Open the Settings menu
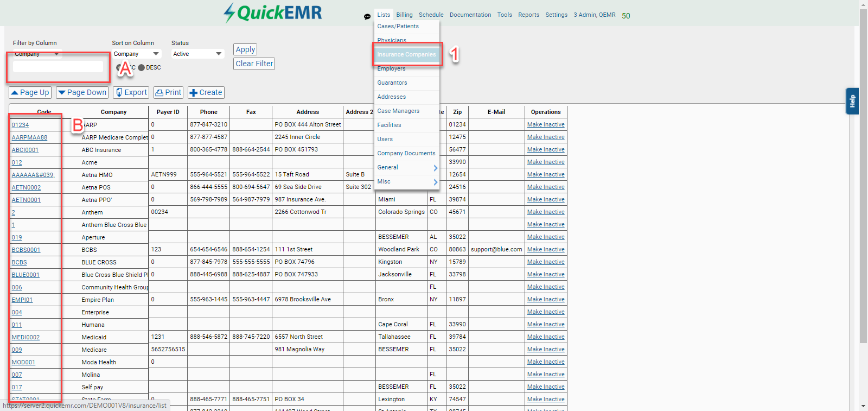This screenshot has width=868, height=411. tap(556, 15)
